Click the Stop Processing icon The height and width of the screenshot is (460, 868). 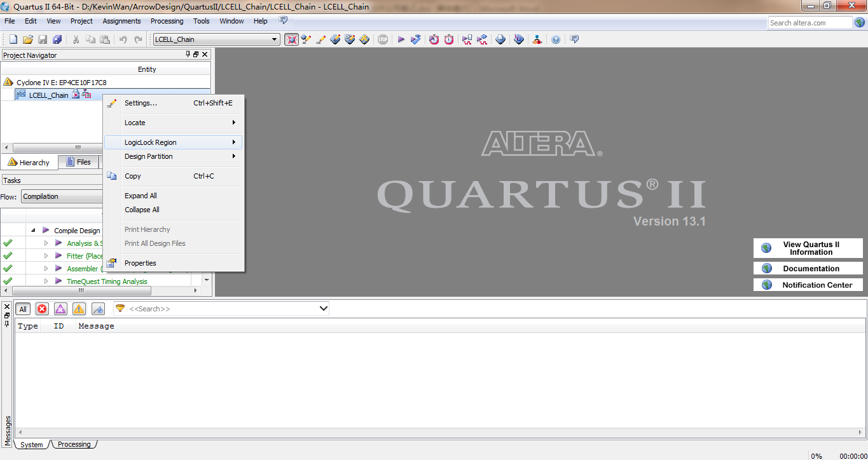pyautogui.click(x=383, y=39)
